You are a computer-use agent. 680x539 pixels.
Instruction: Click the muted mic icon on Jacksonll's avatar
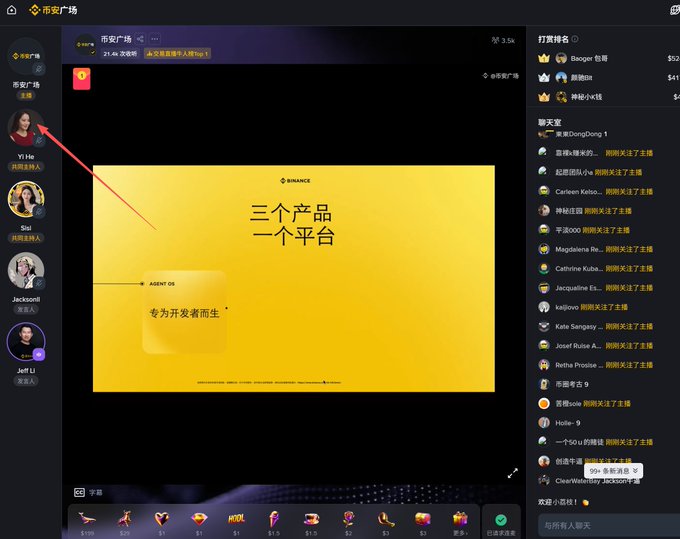click(39, 283)
